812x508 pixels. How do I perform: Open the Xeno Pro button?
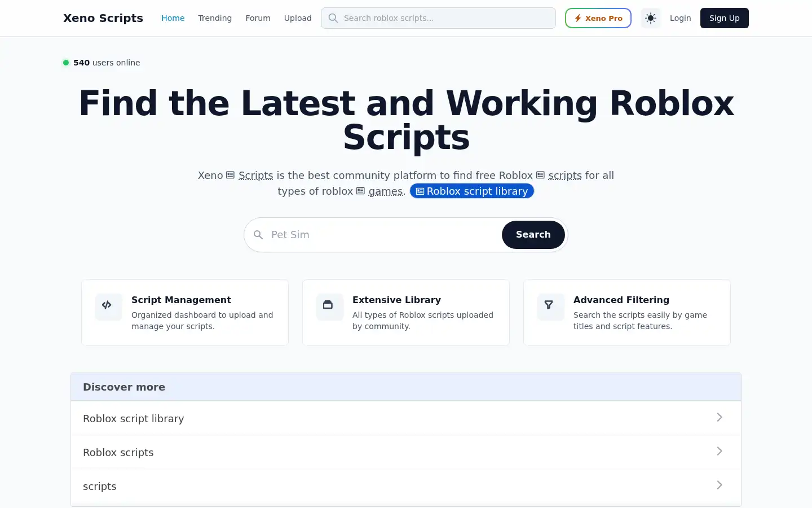click(x=598, y=18)
